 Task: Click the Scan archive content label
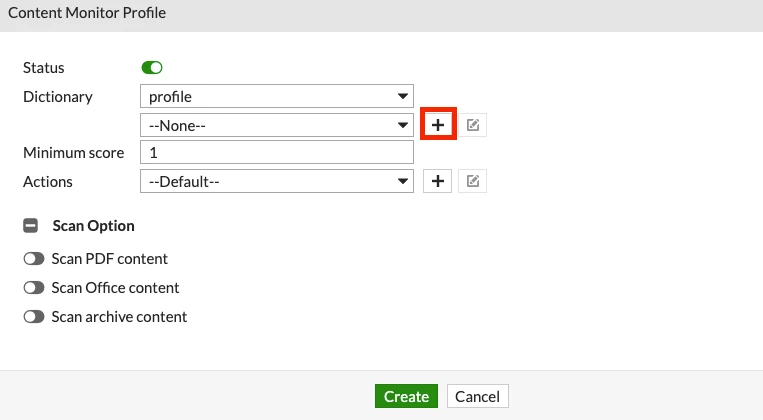click(119, 317)
